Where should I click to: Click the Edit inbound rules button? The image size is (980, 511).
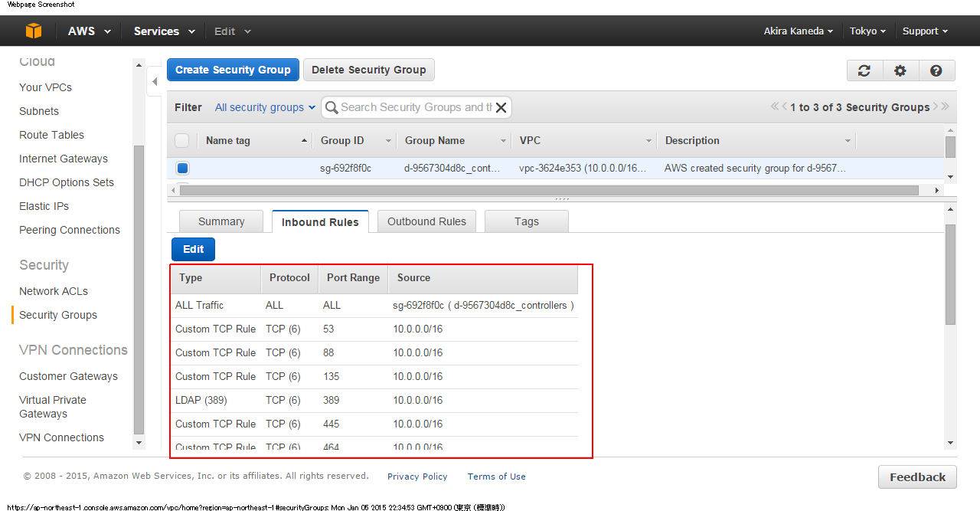[193, 249]
